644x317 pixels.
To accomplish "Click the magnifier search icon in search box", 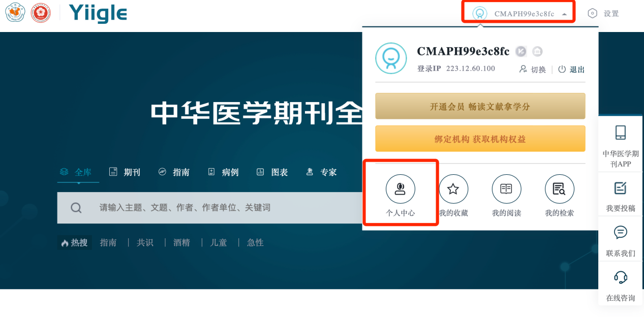I will click(x=76, y=208).
